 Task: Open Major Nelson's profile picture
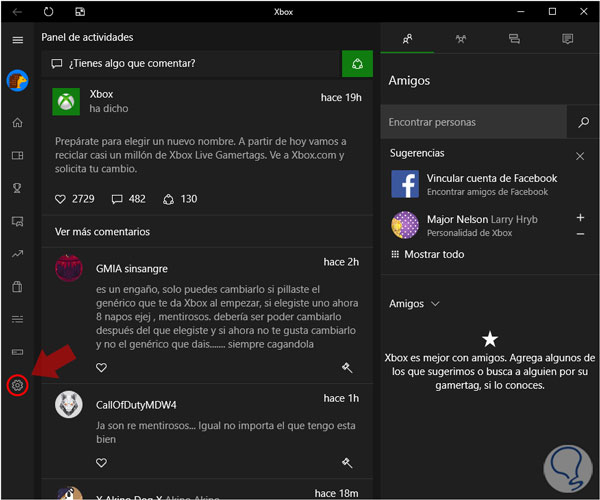pyautogui.click(x=405, y=225)
